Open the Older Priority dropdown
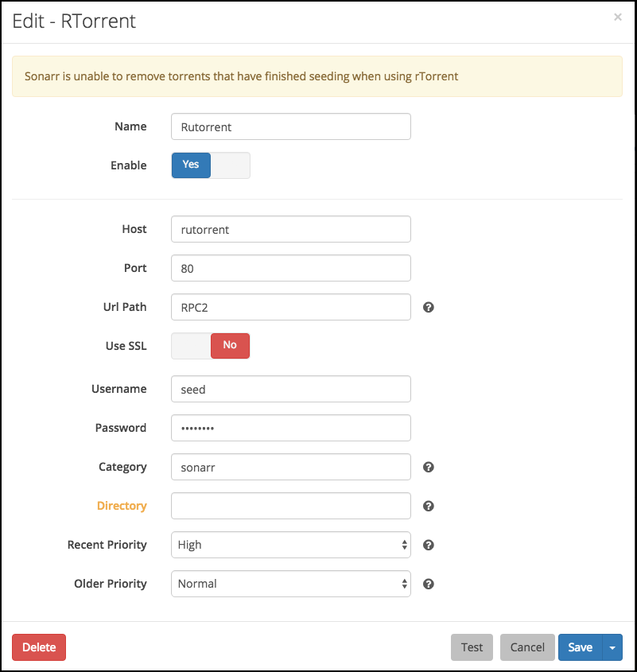Viewport: 637px width, 672px height. (290, 584)
